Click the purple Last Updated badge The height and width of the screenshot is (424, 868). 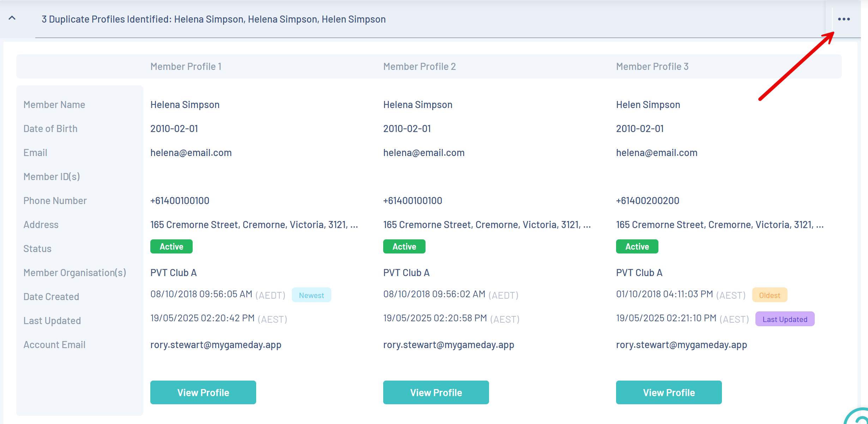(x=785, y=319)
